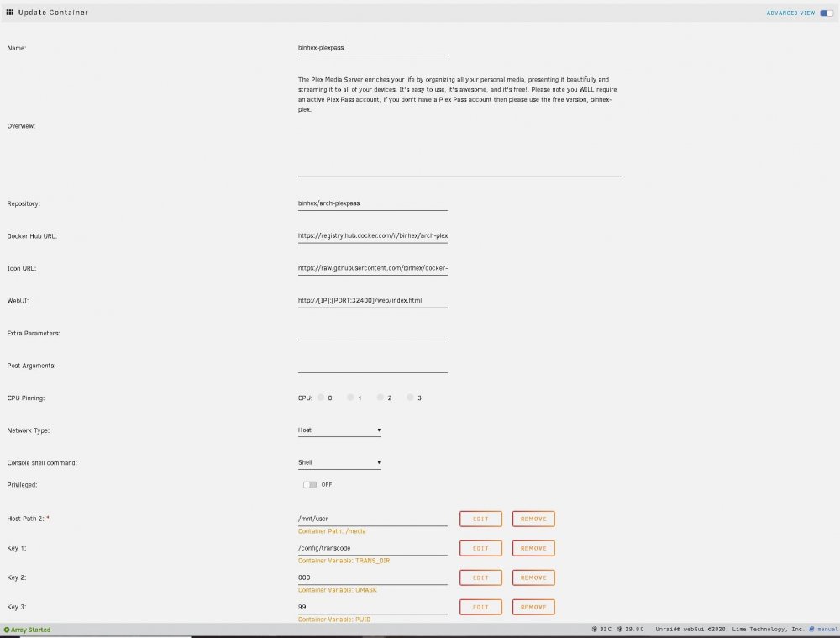The image size is (840, 638).
Task: Click the 33 C temperature reading
Action: [x=601, y=630]
